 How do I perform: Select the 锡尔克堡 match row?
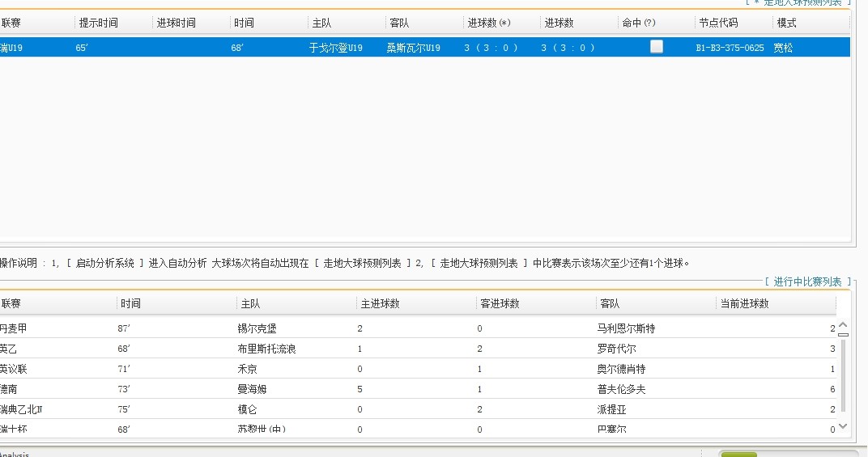418,328
